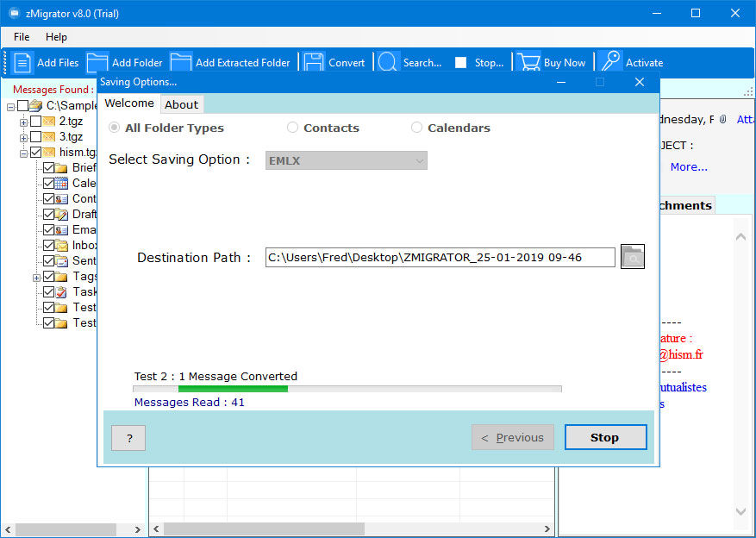Screen dimensions: 756x538
Task: Expand the 3.tgz tree node
Action: pos(23,138)
